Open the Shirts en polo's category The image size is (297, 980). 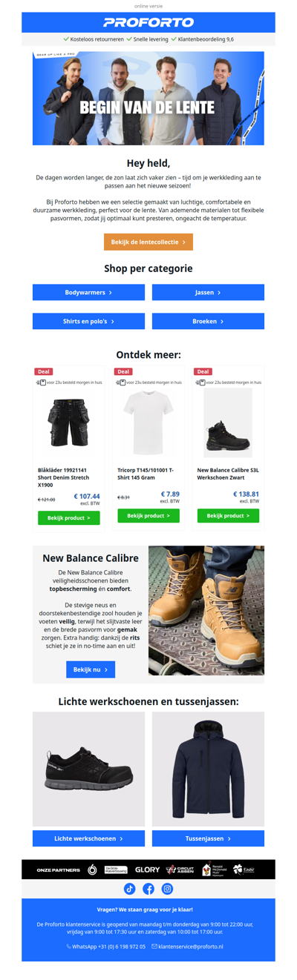[x=88, y=322]
